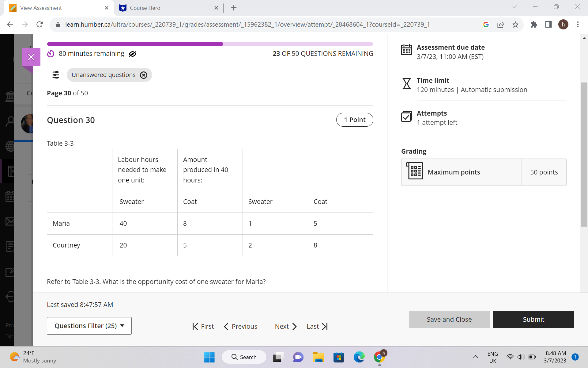Remove the Unanswered questions filter chip
Viewport: 588px width, 368px height.
[144, 75]
